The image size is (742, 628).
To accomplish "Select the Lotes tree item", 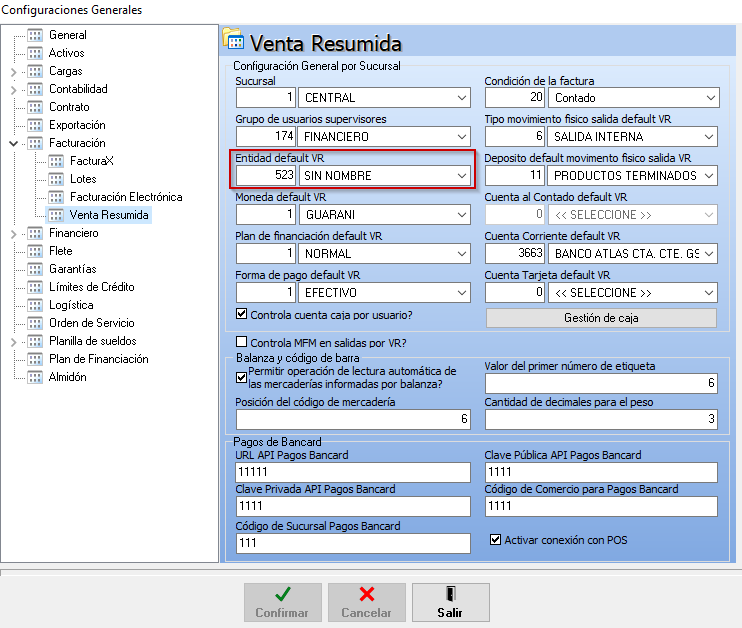I will [x=83, y=179].
